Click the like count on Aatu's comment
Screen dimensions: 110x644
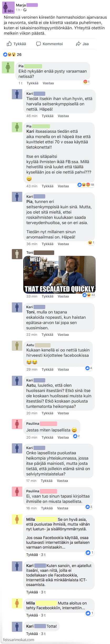(89, 368)
